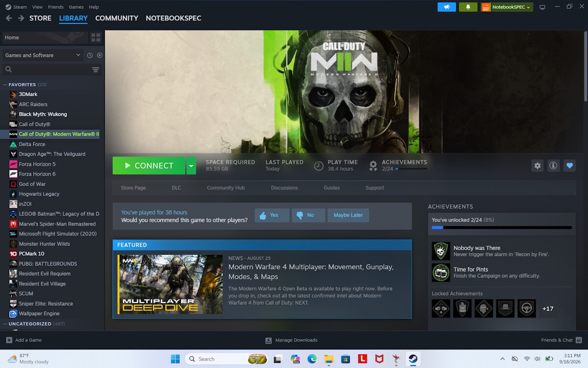Image resolution: width=588 pixels, height=368 pixels.
Task: Switch to the COMMUNITY tab
Action: click(117, 18)
